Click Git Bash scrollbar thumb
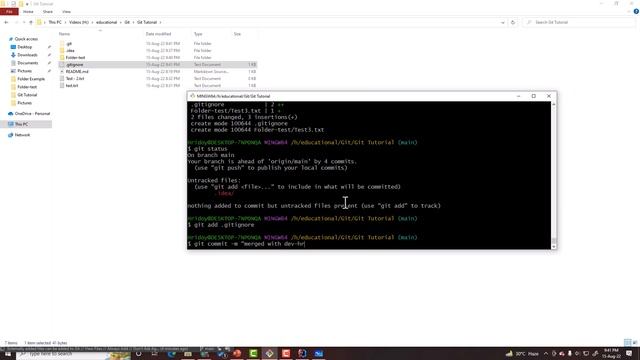This screenshot has height=360, width=640. 554,241
